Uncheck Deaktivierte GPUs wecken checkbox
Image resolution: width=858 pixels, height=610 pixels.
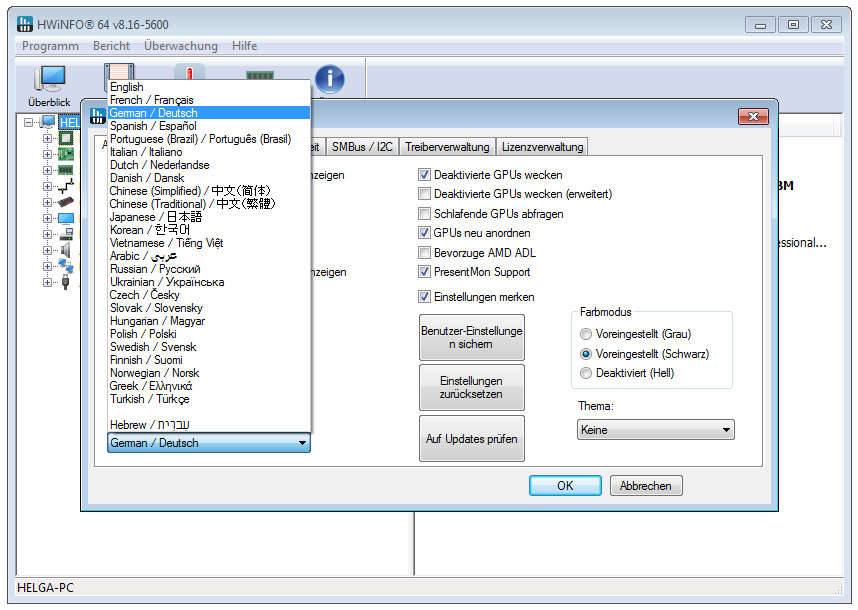pyautogui.click(x=424, y=175)
